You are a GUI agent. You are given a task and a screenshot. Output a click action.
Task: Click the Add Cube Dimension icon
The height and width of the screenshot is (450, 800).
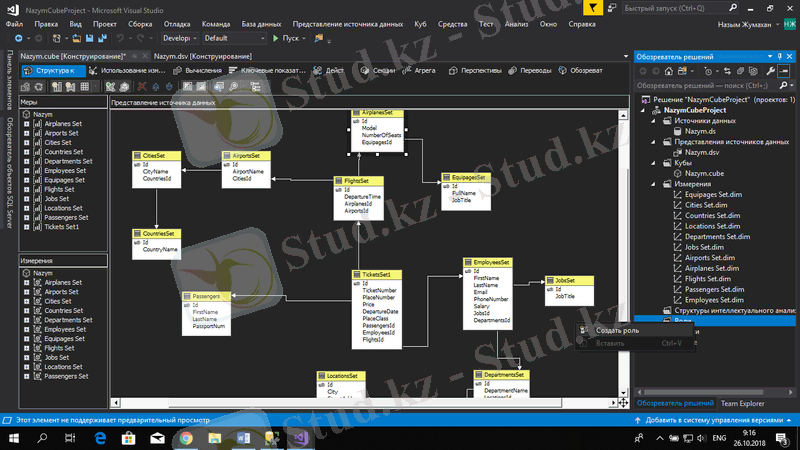110,87
